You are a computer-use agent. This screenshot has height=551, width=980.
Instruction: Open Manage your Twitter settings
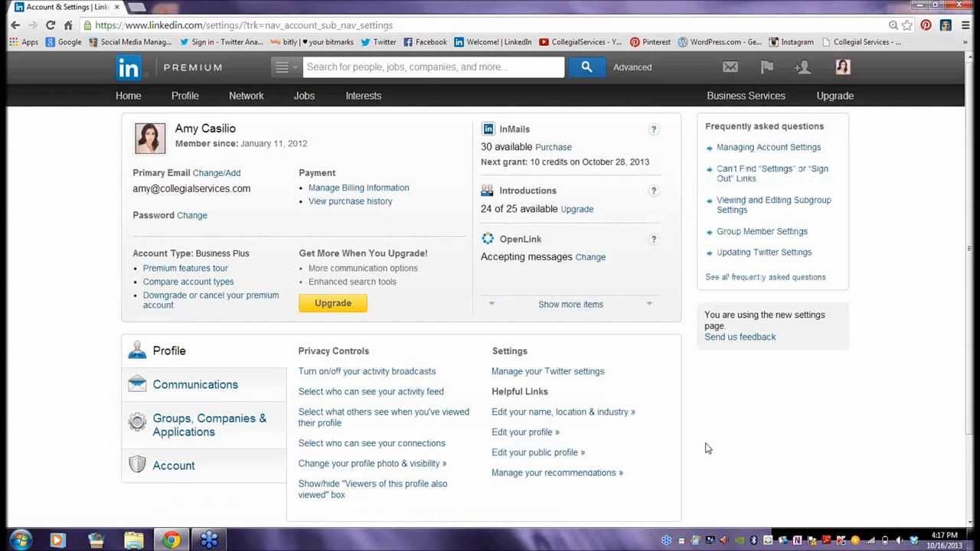point(548,371)
